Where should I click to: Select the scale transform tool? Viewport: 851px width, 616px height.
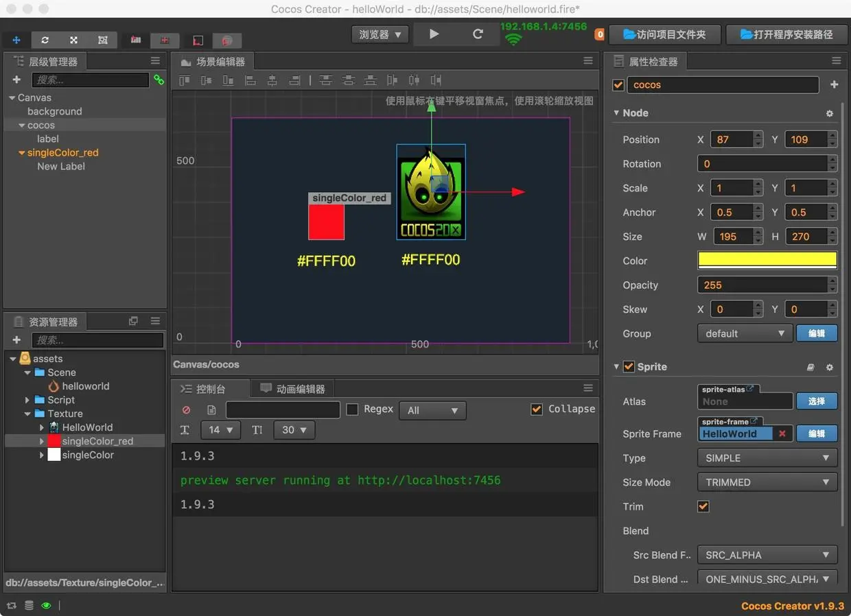(73, 40)
